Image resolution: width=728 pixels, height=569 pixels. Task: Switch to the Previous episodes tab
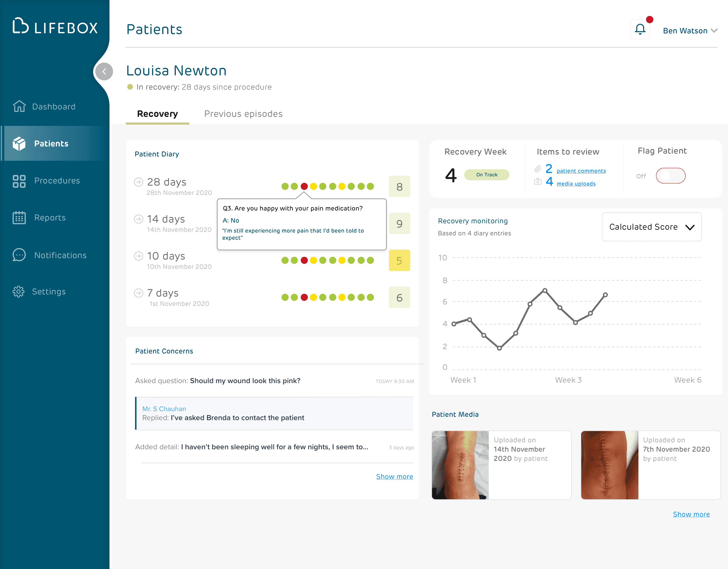click(243, 114)
